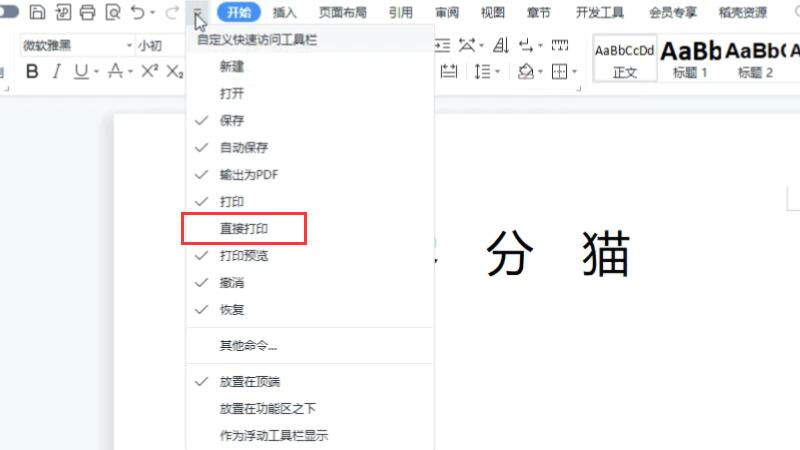Expand the Borders dropdown arrow
This screenshot has width=800, height=450.
pos(574,72)
